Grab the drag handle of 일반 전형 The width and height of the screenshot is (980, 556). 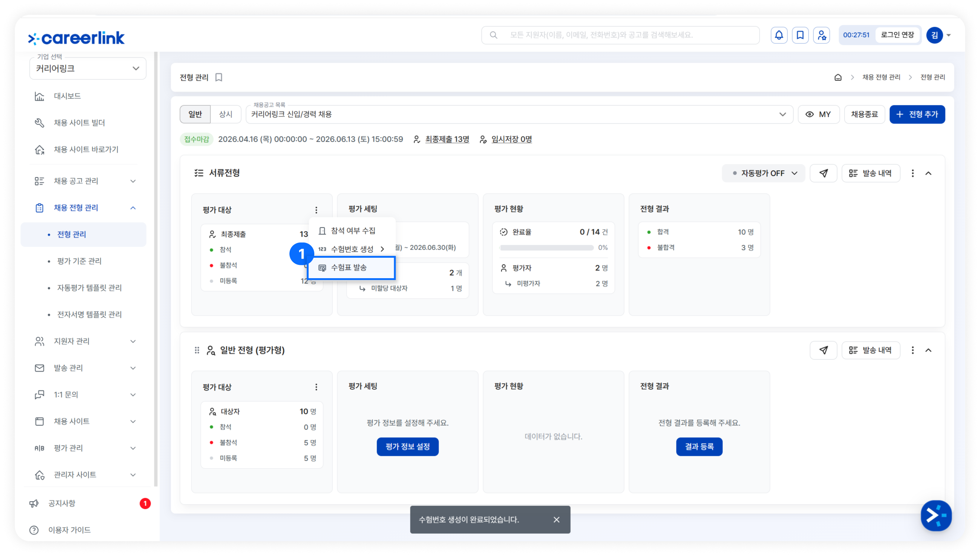pos(197,350)
